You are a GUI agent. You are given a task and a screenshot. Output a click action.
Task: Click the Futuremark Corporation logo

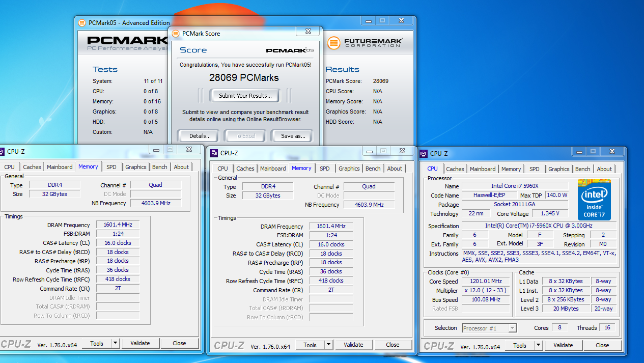click(365, 43)
